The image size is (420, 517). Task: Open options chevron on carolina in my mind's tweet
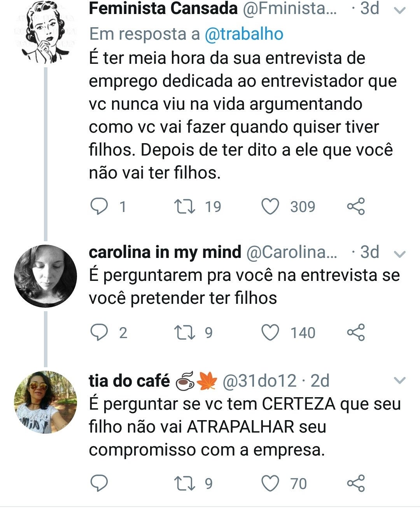pyautogui.click(x=400, y=254)
